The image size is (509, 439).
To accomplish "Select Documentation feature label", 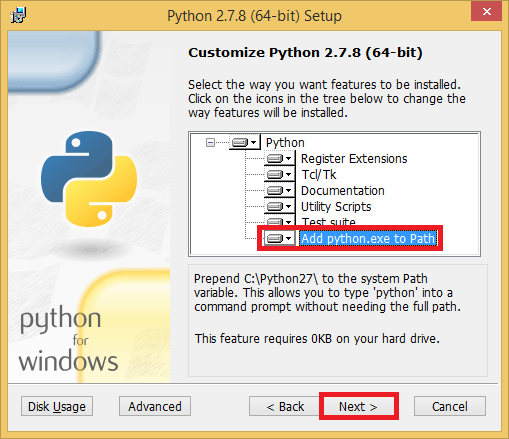I will (x=343, y=190).
